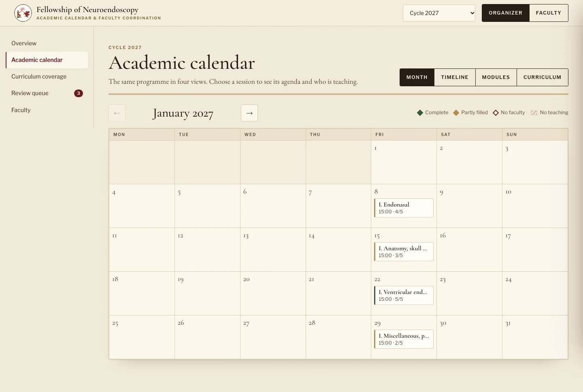Open Faculty in the sidebar
Image resolution: width=583 pixels, height=392 pixels.
point(47,110)
